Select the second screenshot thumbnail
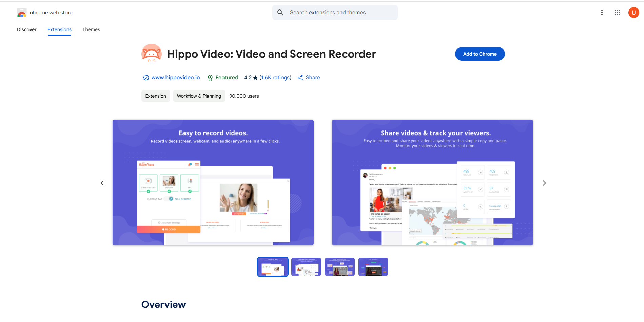Image resolution: width=644 pixels, height=322 pixels. [x=306, y=267]
